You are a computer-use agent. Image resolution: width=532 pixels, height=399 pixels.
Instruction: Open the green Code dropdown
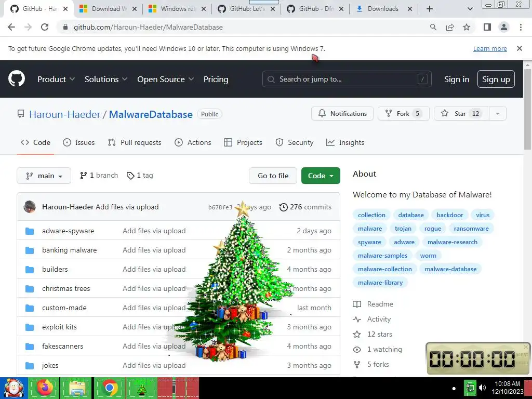coord(321,176)
